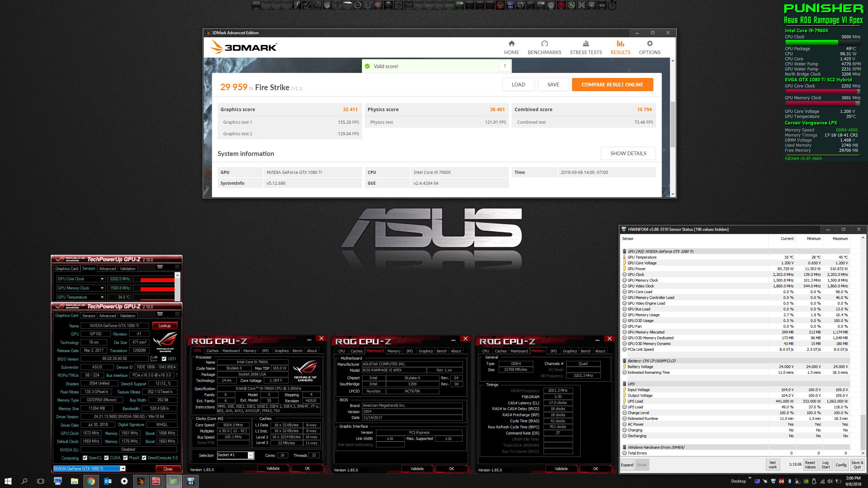Toggle the OpenCL checkbox in GPU-Z
This screenshot has width=868, height=488.
tap(85, 458)
